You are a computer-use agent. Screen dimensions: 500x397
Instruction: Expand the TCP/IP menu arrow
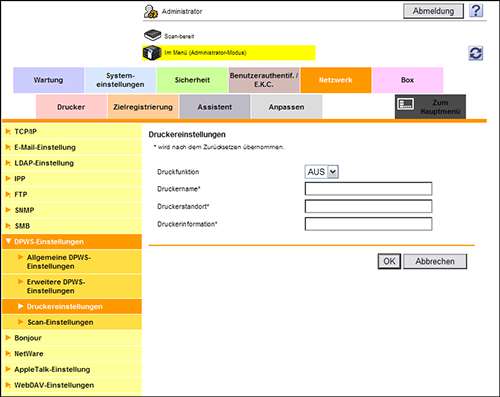coord(8,132)
